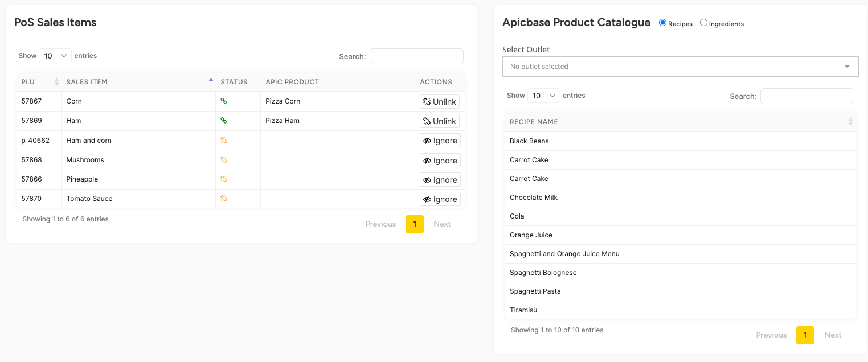
Task: Click the PoS Sales Items search field
Action: coord(416,56)
